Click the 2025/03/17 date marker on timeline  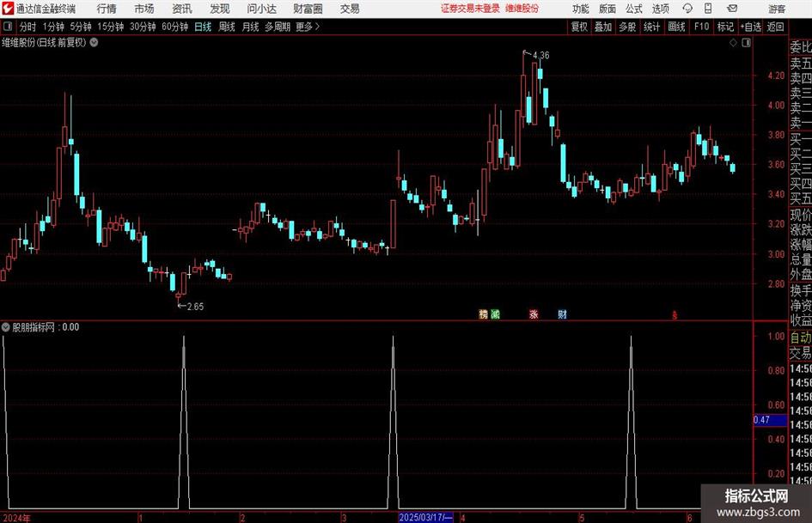pyautogui.click(x=425, y=517)
